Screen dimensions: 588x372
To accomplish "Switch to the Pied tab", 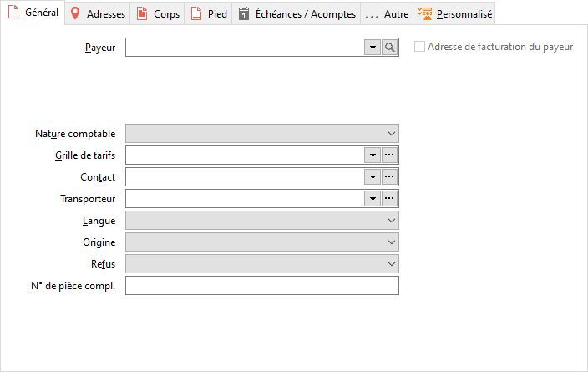I will [208, 14].
